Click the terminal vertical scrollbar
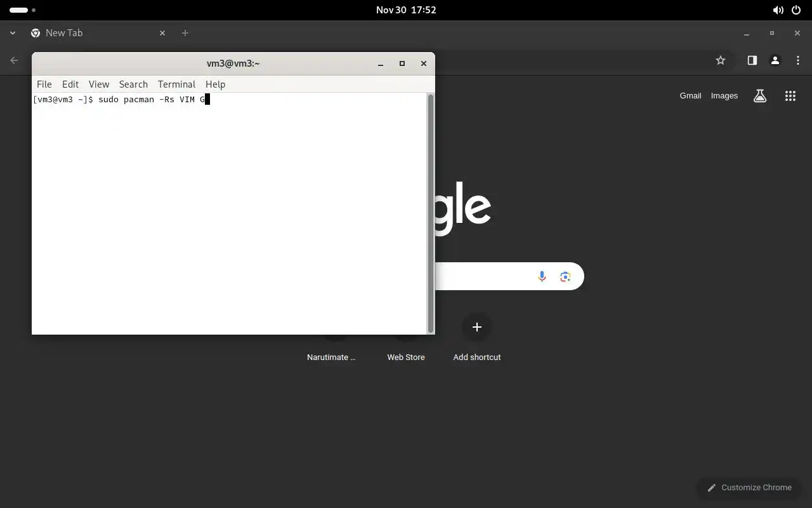 pos(431,213)
